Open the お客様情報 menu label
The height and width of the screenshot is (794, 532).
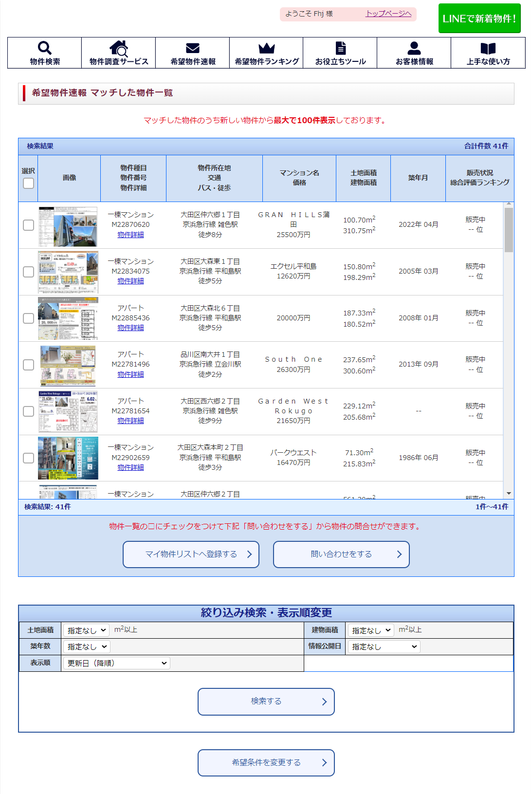pos(414,61)
